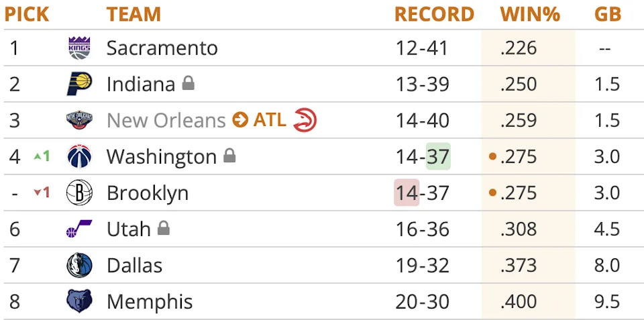The height and width of the screenshot is (320, 644).
Task: Sort by the PICK column header
Action: (27, 14)
